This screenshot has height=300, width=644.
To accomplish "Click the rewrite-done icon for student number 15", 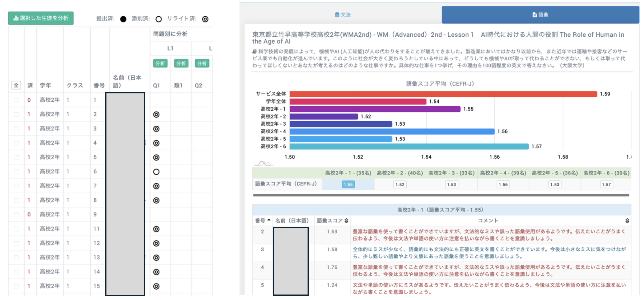I will [156, 286].
